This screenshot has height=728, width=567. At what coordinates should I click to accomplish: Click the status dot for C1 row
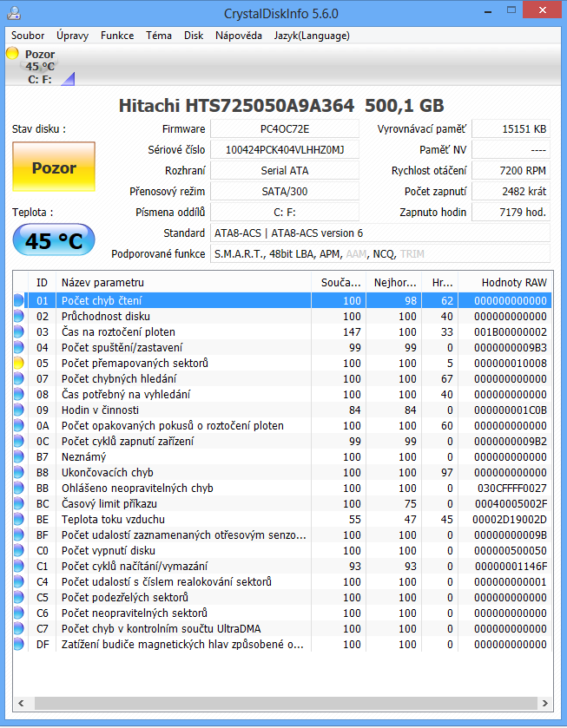pyautogui.click(x=18, y=567)
